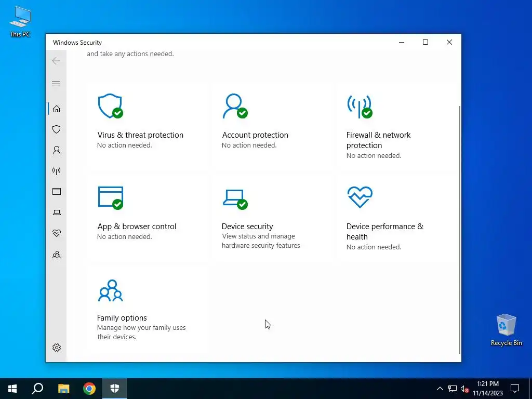Image resolution: width=532 pixels, height=399 pixels.
Task: Close the Windows Security window
Action: (449, 42)
